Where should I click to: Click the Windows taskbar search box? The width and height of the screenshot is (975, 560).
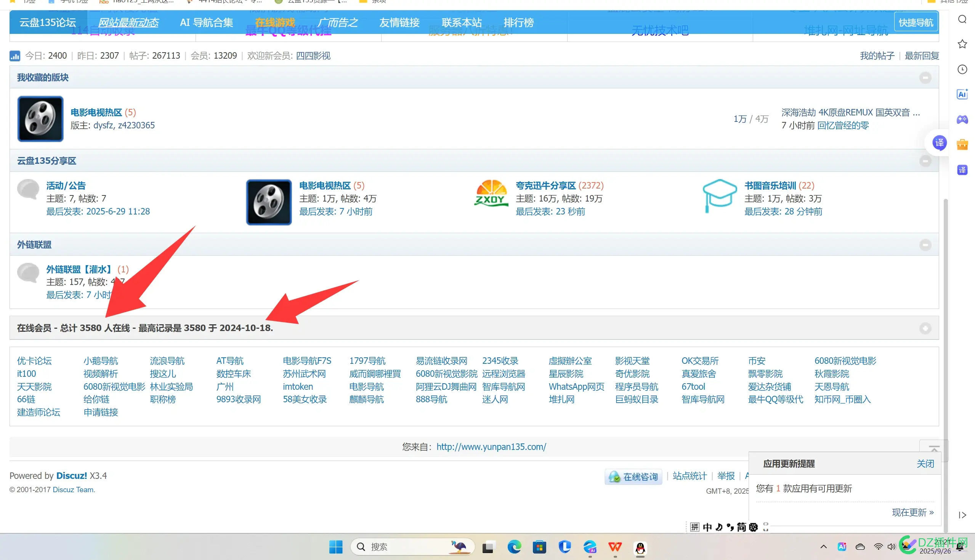412,547
